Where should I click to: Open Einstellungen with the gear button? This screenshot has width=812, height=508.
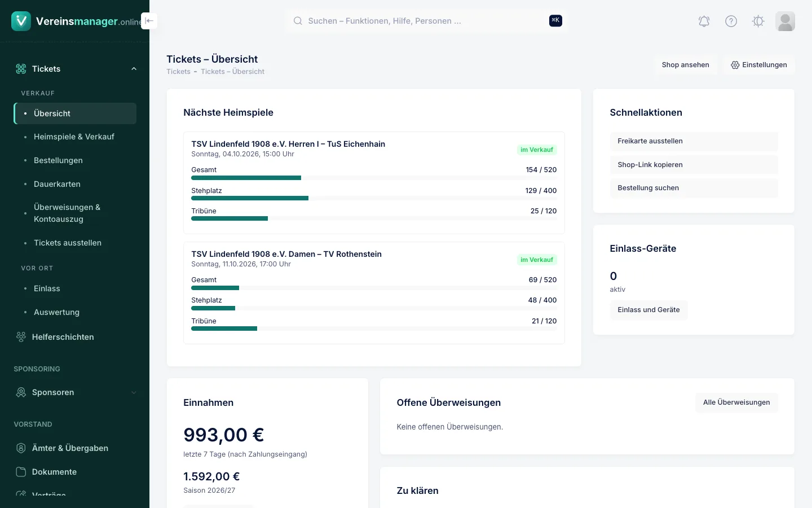(x=759, y=65)
